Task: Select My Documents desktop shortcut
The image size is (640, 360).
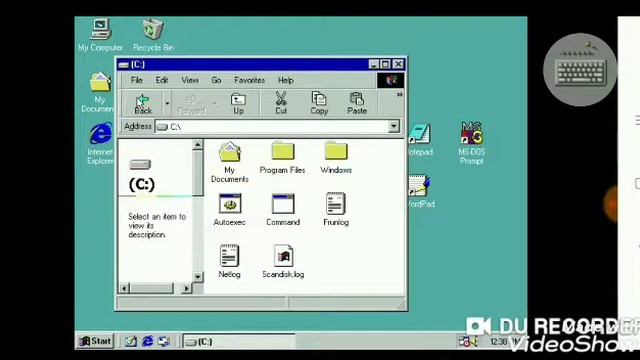Action: pyautogui.click(x=99, y=92)
